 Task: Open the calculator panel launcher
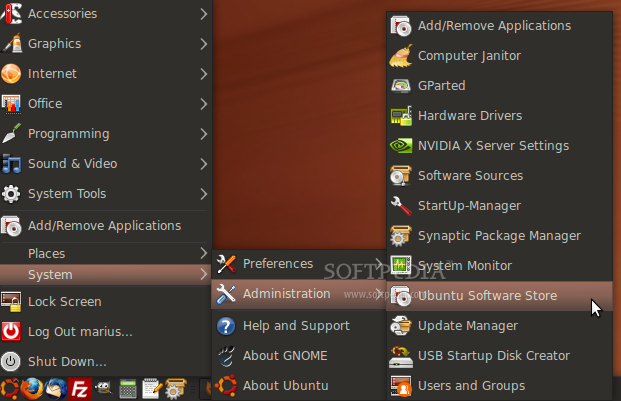(128, 389)
